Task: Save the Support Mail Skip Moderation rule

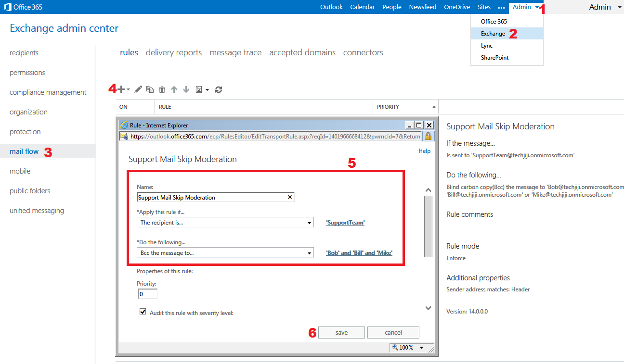Action: 341,332
